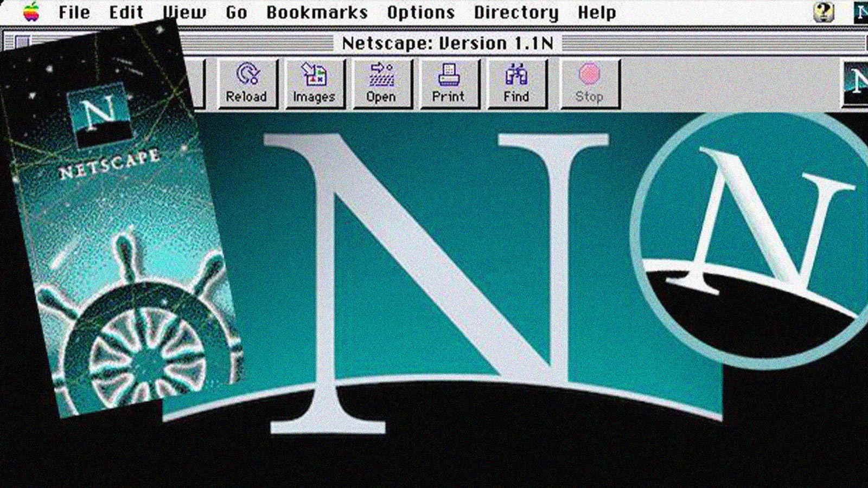
Task: Open the Directory menu
Action: (x=516, y=12)
